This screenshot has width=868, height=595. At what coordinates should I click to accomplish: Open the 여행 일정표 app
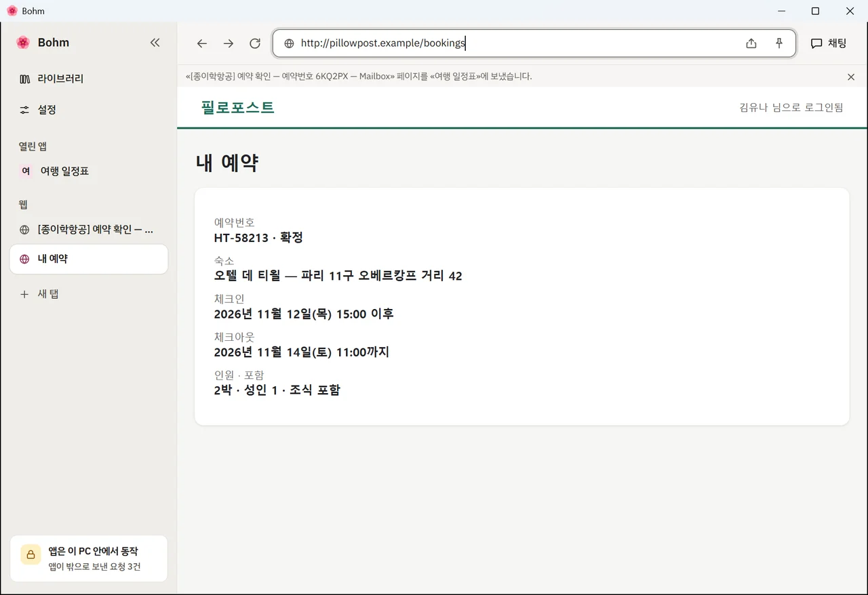(89, 171)
